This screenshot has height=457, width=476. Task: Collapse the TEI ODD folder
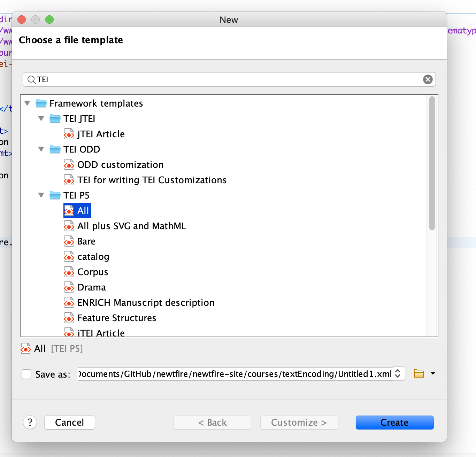[41, 149]
